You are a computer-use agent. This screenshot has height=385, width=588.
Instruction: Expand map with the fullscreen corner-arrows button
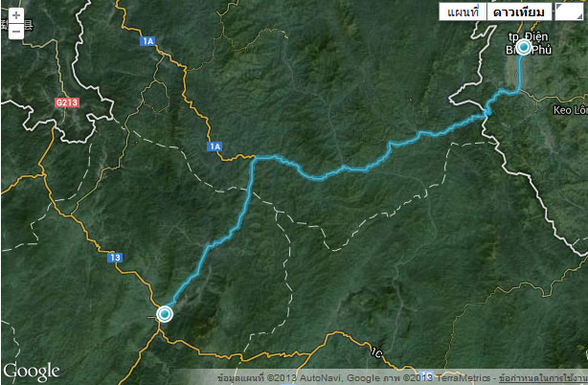[569, 12]
